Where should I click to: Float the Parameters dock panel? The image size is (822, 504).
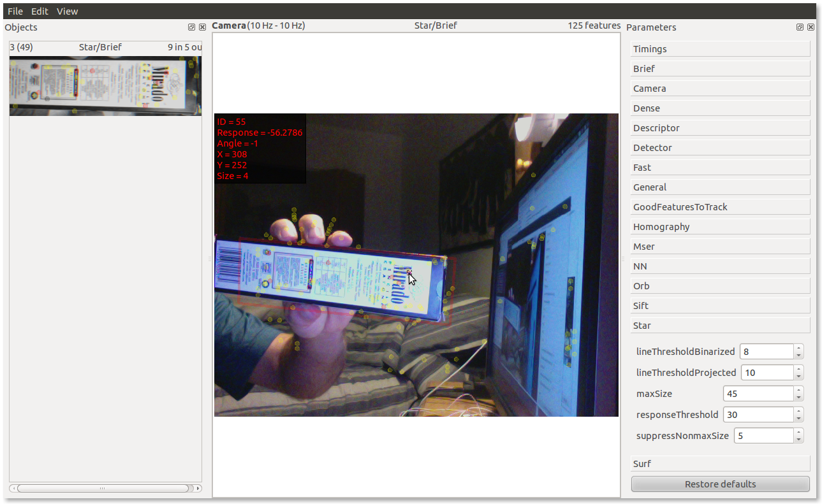800,27
